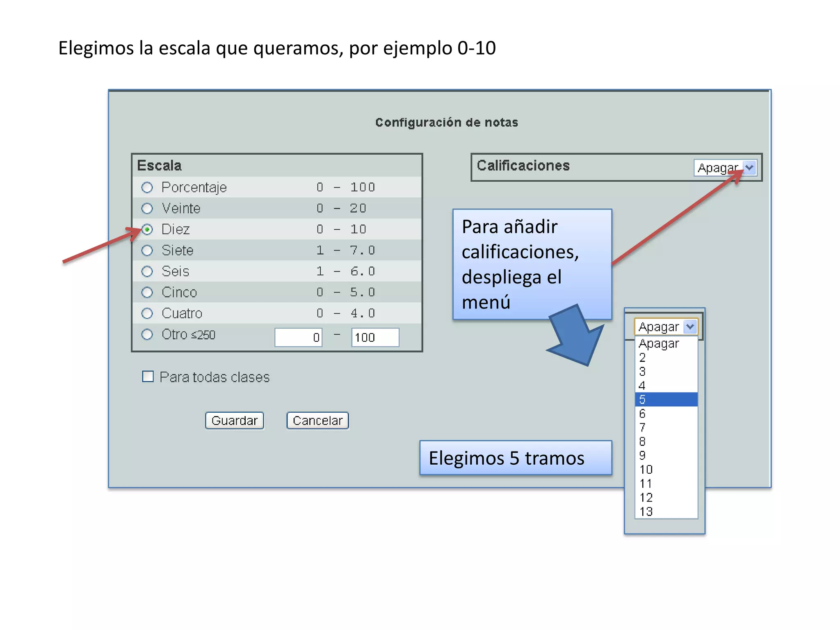Select the Cuatro scale radio option

tap(147, 313)
